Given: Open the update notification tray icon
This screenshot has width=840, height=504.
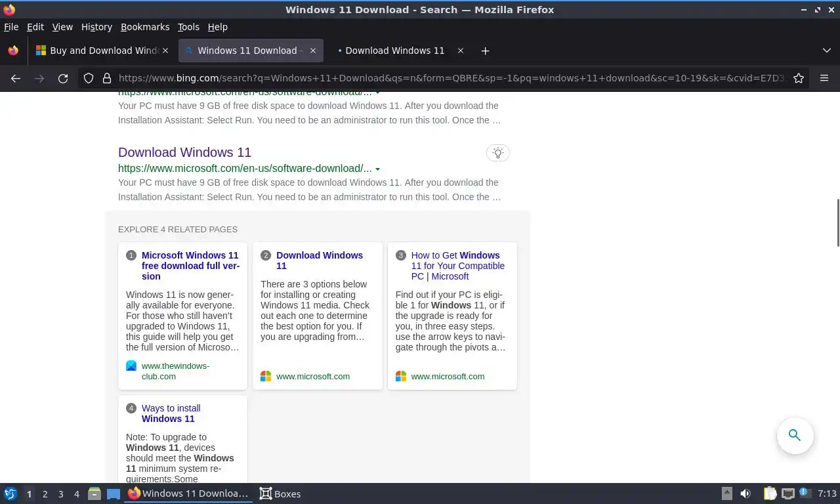Looking at the screenshot, I should click(805, 493).
